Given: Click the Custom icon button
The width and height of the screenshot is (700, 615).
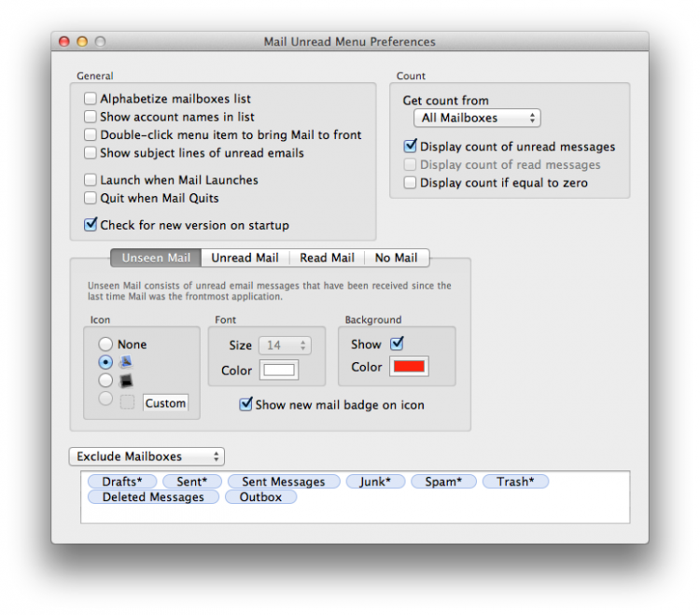Looking at the screenshot, I should (x=165, y=403).
